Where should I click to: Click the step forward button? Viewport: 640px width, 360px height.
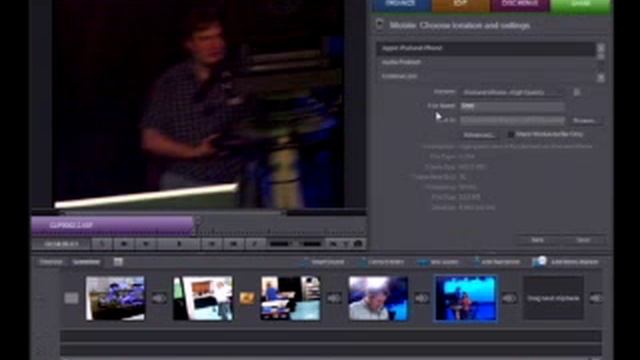pyautogui.click(x=212, y=244)
